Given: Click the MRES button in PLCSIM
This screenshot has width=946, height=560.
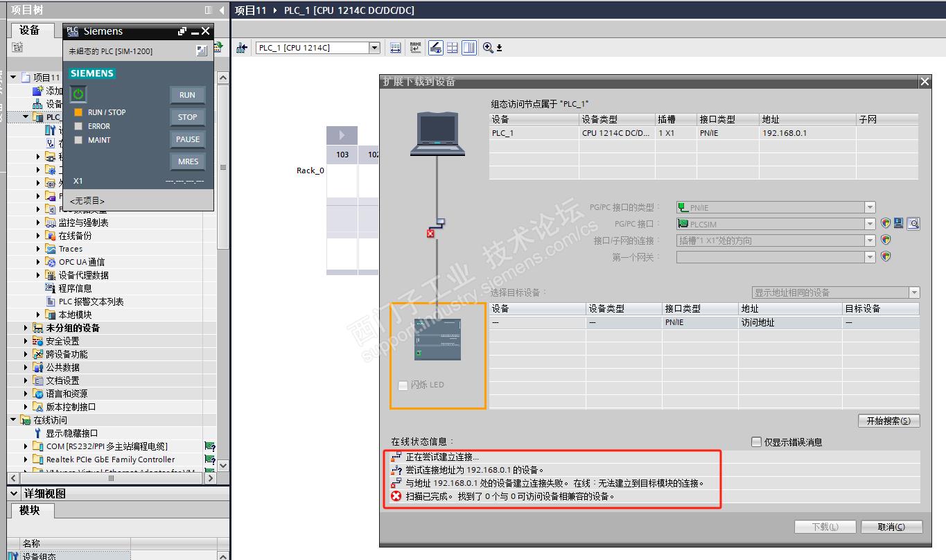Looking at the screenshot, I should (x=187, y=161).
